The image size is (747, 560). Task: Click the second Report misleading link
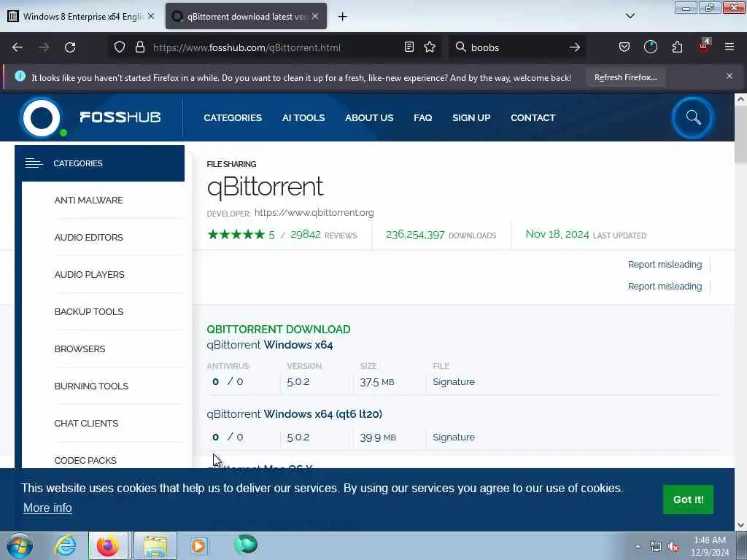(x=665, y=286)
